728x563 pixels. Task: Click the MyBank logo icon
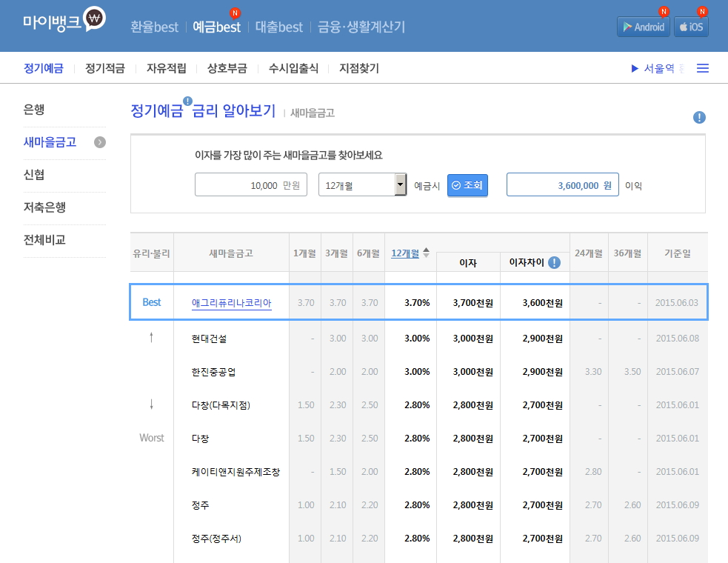pyautogui.click(x=94, y=20)
